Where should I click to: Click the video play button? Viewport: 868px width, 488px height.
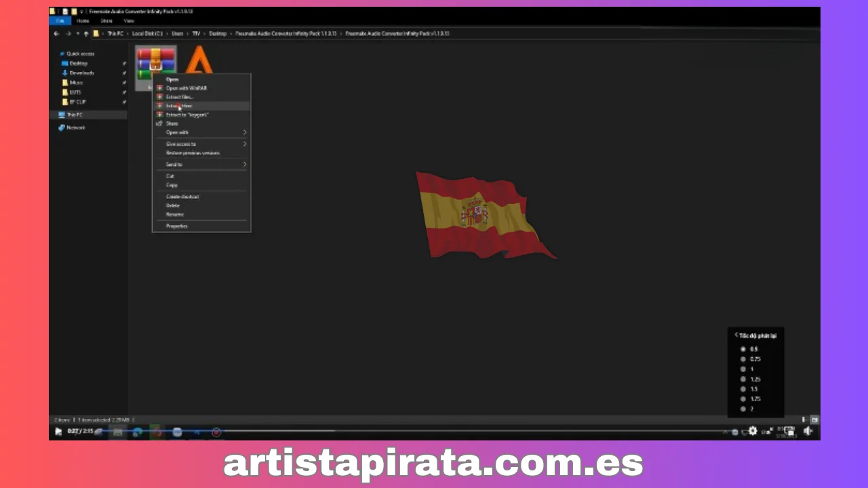point(58,431)
